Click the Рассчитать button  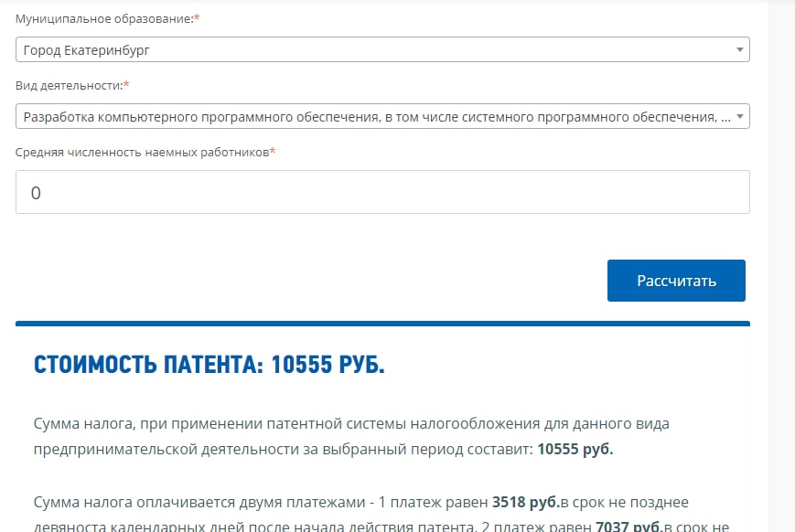[x=676, y=281]
